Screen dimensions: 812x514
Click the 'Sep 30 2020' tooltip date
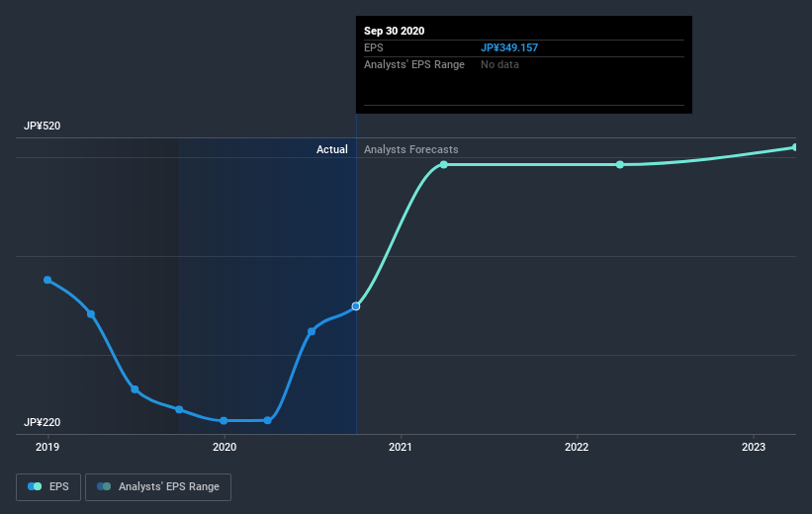click(x=394, y=31)
